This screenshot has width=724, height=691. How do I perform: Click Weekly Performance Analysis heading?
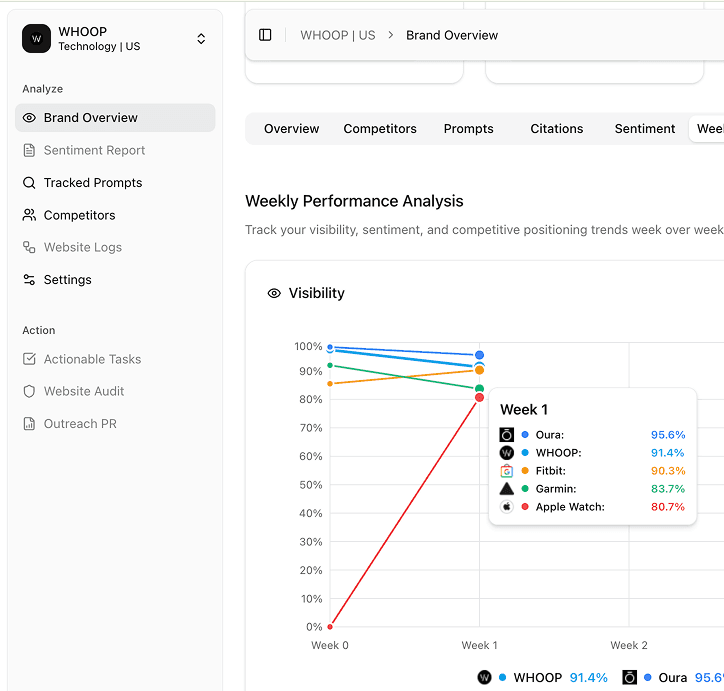point(354,201)
